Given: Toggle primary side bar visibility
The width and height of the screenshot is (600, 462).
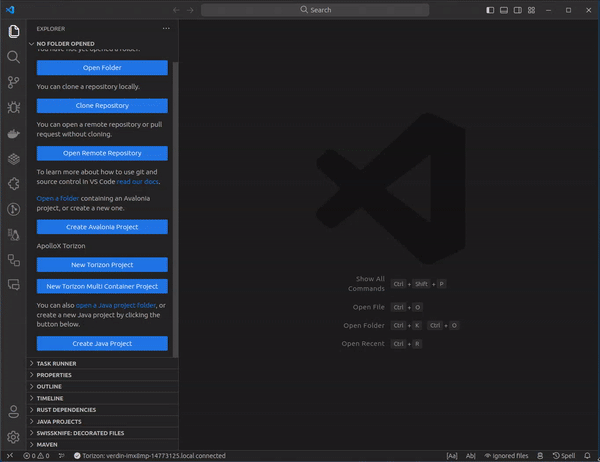Looking at the screenshot, I should 490,10.
